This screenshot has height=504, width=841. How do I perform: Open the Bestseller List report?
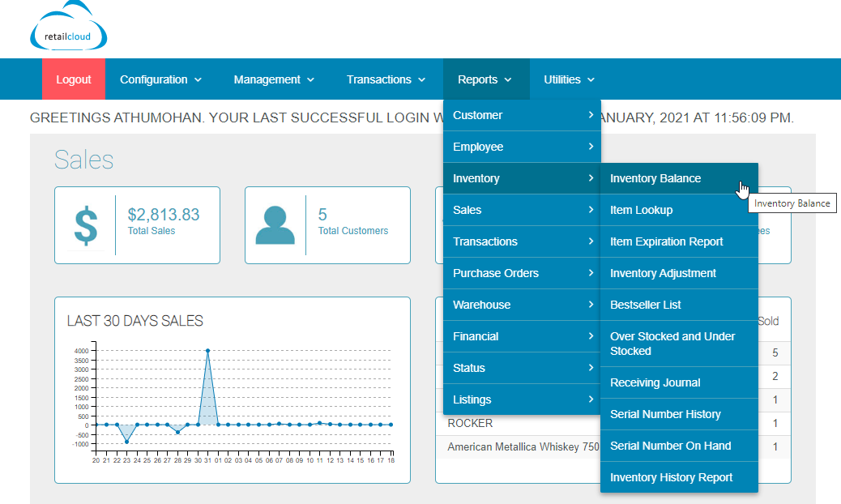click(679, 305)
